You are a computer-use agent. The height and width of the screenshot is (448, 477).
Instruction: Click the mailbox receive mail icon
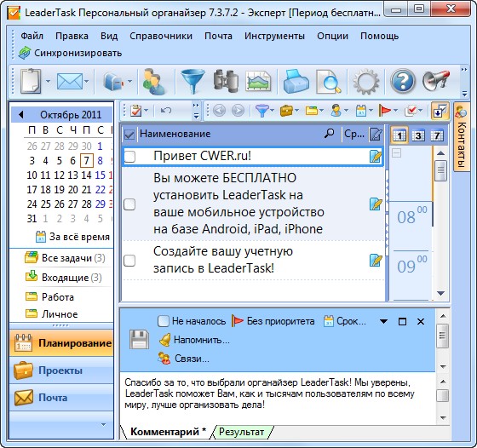coord(112,82)
